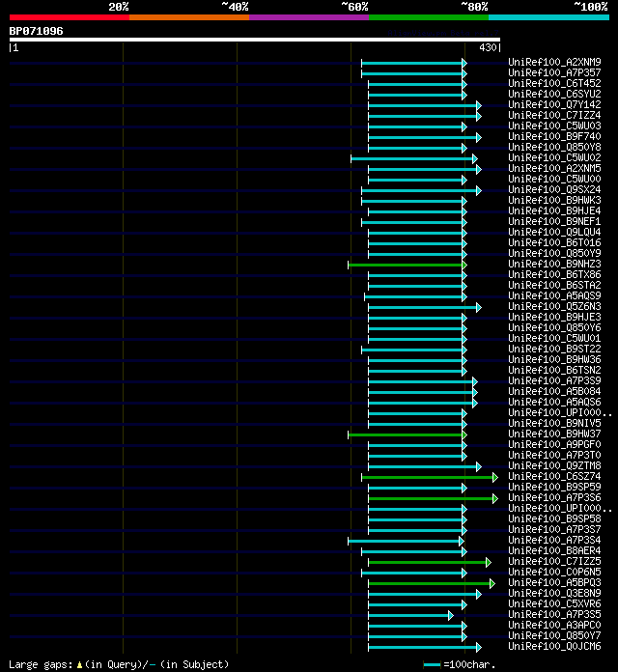Open the UniRef100_Q7Y142 entry
Viewport: 618px width, 672px height.
554,104
